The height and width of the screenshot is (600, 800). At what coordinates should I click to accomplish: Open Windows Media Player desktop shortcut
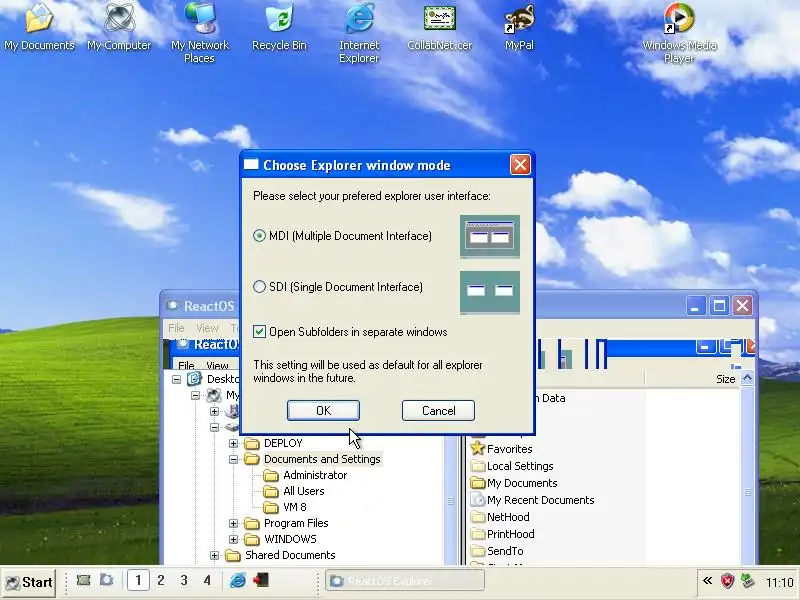[x=679, y=33]
